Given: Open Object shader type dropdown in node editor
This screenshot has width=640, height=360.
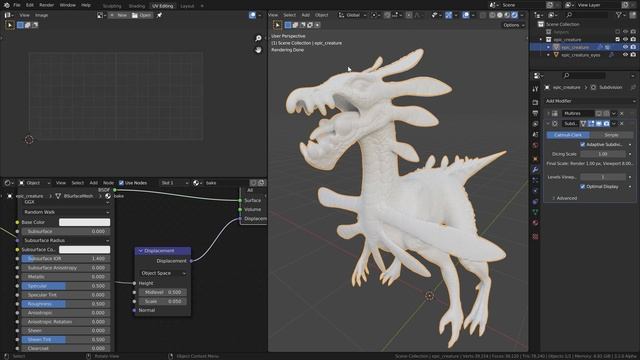Looking at the screenshot, I should tap(34, 183).
